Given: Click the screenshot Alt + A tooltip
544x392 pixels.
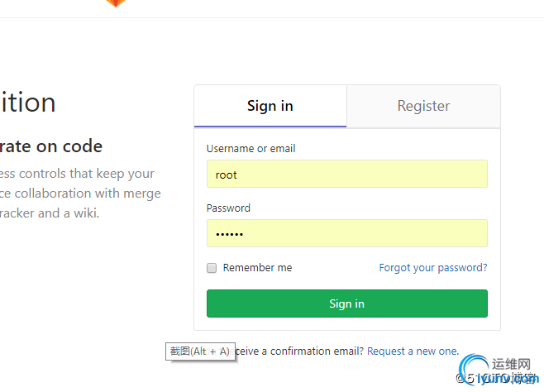Looking at the screenshot, I should click(x=199, y=351).
